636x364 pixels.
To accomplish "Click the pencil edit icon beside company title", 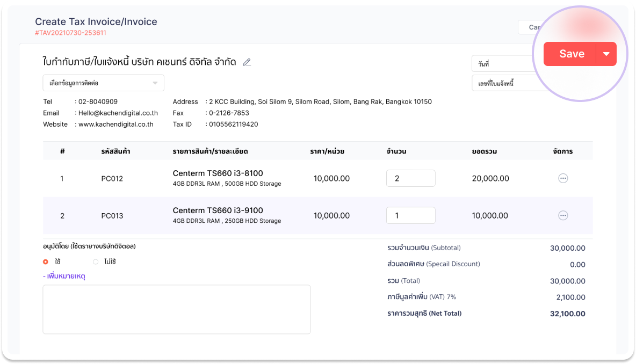I will click(x=247, y=62).
